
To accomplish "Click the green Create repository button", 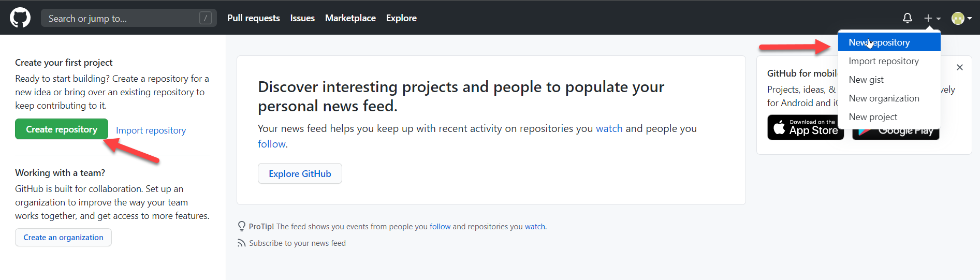I will coord(62,129).
